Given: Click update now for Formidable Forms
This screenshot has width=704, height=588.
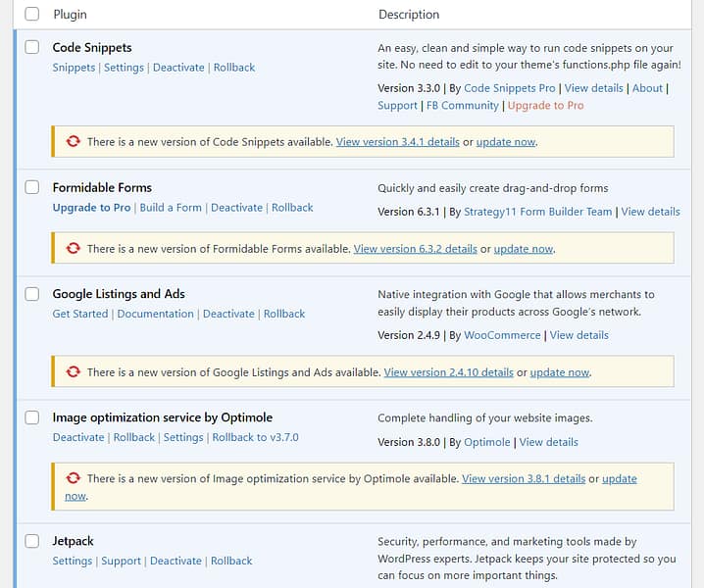Looking at the screenshot, I should (x=524, y=249).
